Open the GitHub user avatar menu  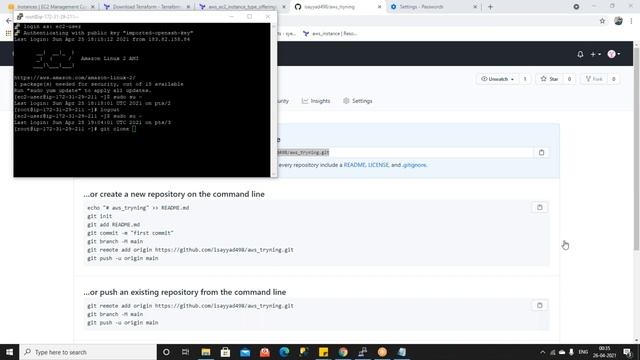613,54
